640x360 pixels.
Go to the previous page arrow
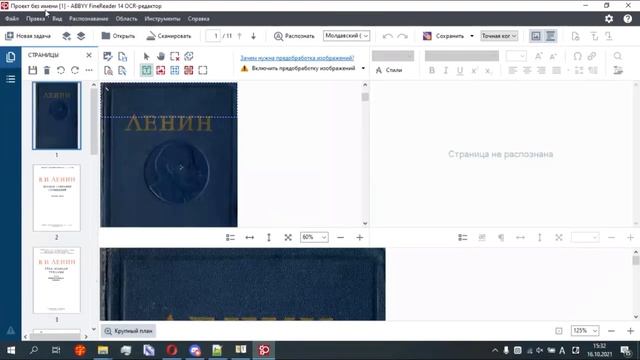[x=240, y=36]
